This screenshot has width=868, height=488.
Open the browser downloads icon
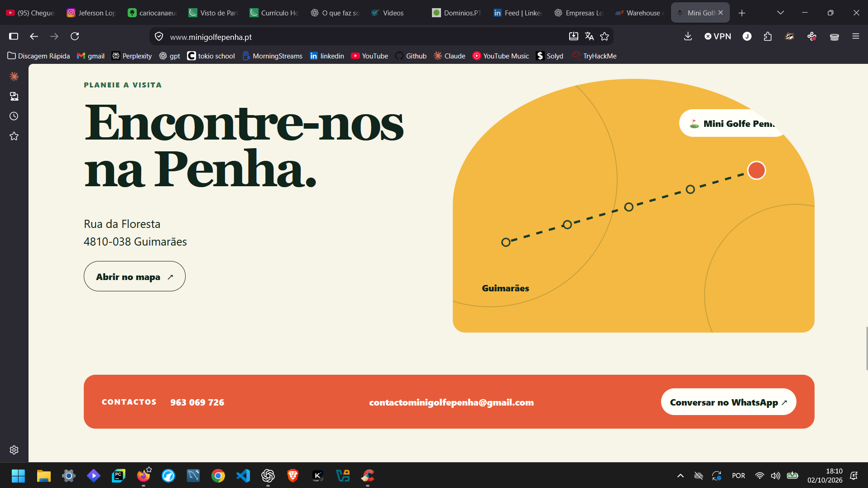[x=688, y=36]
